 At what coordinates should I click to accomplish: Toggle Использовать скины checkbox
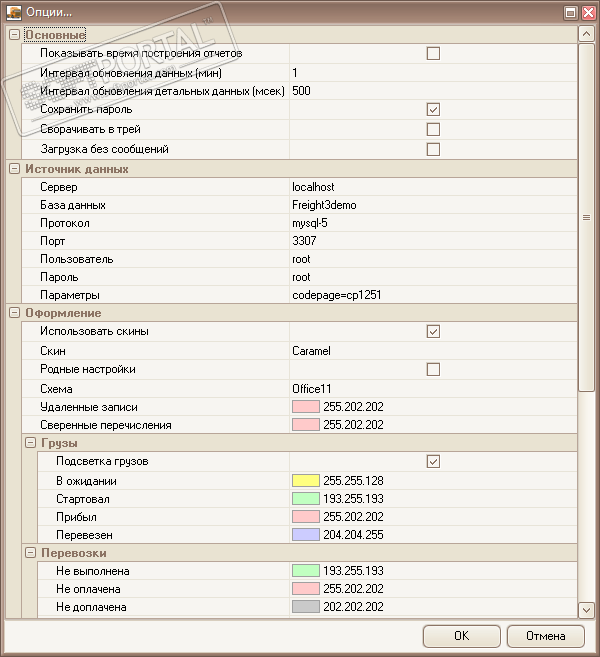(x=433, y=332)
